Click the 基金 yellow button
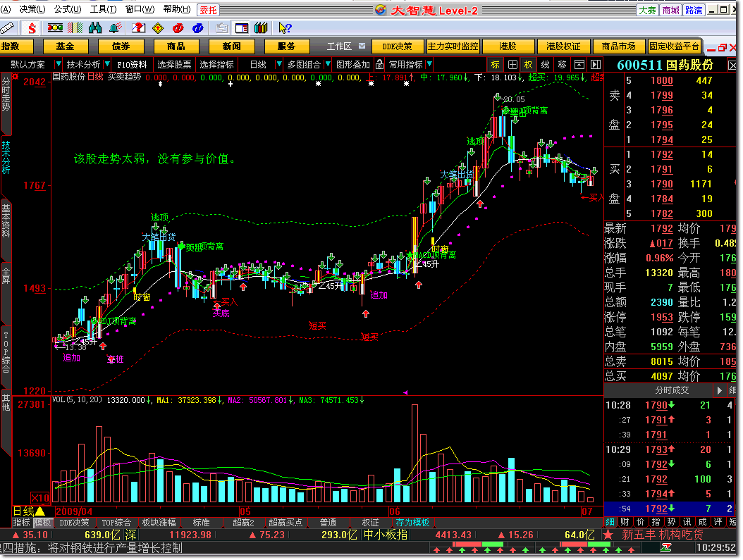Viewport: 743px width, 560px height. tap(66, 46)
